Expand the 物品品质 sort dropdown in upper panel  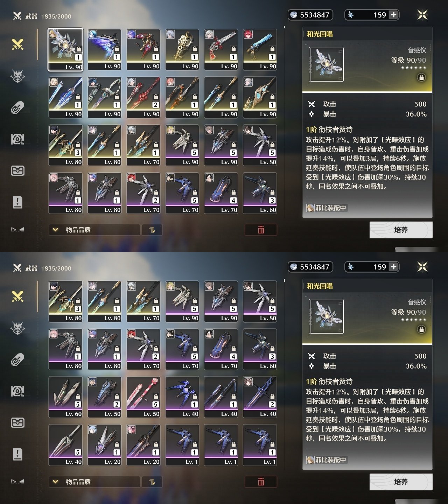94,230
